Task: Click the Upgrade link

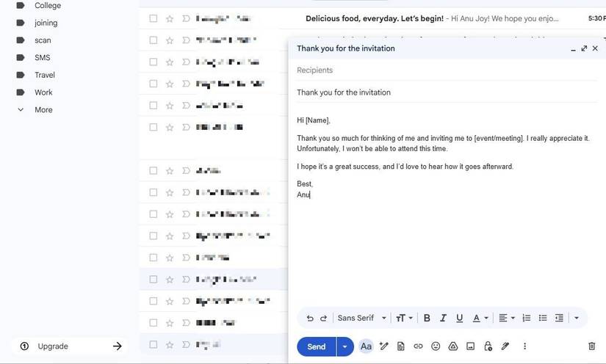Action: 53,346
